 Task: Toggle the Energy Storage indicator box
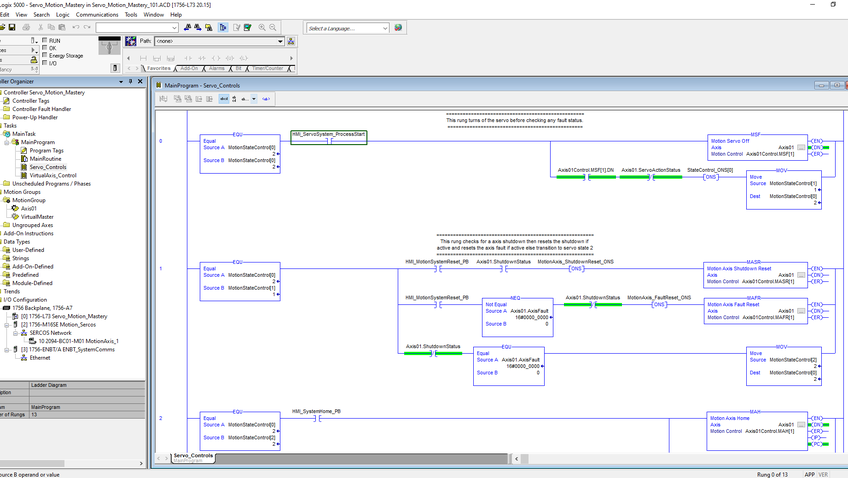point(44,56)
